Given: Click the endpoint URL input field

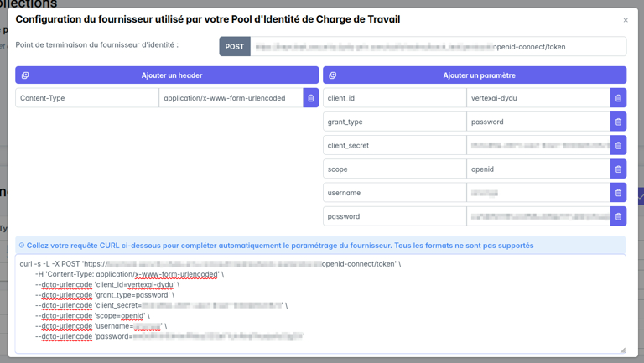Looking at the screenshot, I should tap(438, 47).
